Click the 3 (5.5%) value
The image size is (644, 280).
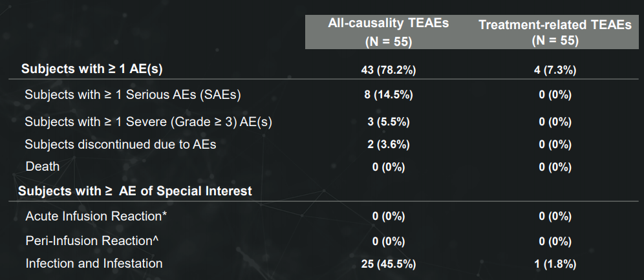pos(388,122)
